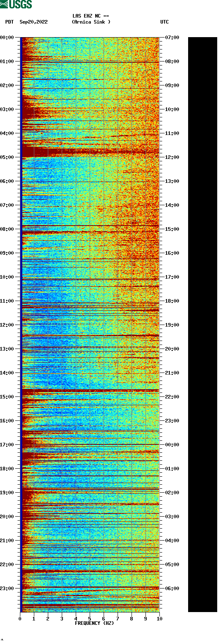The width and height of the screenshot is (220, 644).
Task: Click the 00:00 PDT time label
Action: tap(7, 38)
